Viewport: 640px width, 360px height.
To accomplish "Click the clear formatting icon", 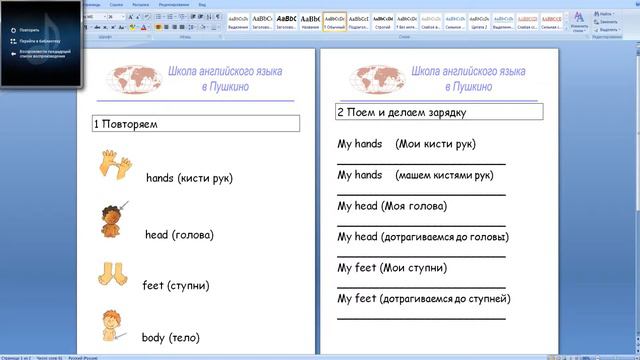I will (x=147, y=17).
